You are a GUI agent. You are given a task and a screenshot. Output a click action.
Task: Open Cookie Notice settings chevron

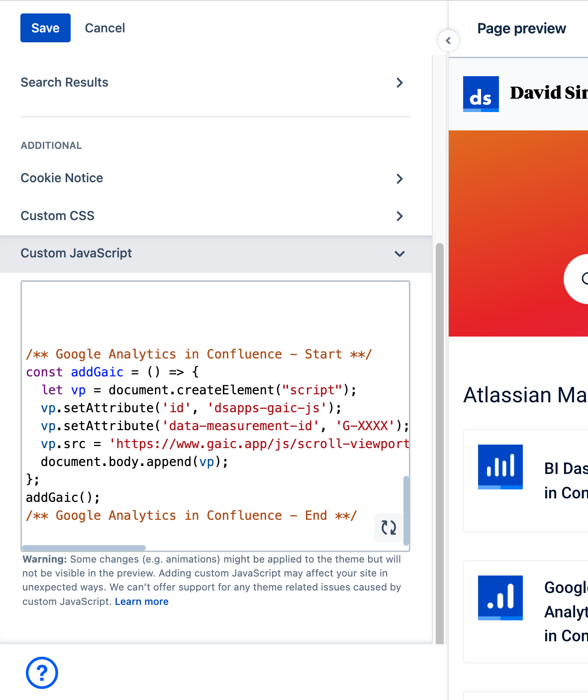pyautogui.click(x=399, y=178)
